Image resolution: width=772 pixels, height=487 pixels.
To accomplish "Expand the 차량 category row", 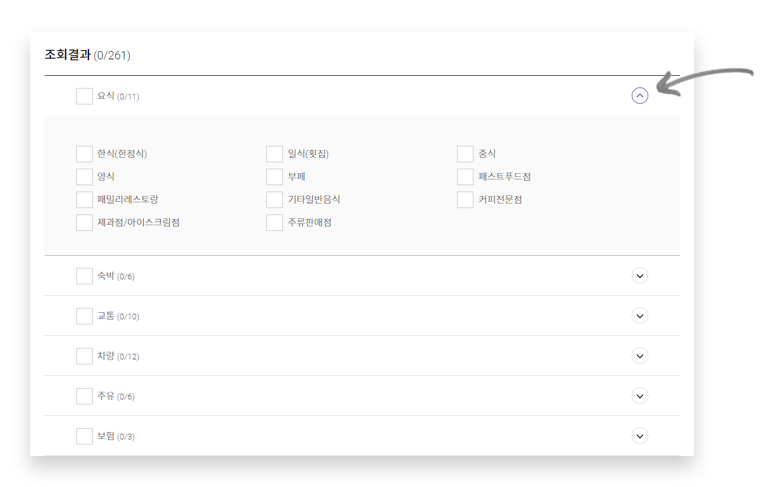I will (x=640, y=356).
